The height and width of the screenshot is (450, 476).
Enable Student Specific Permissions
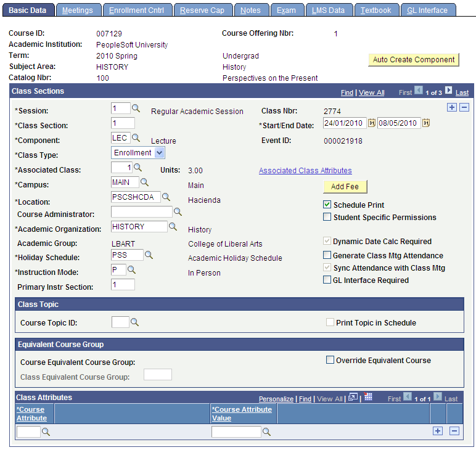[327, 216]
